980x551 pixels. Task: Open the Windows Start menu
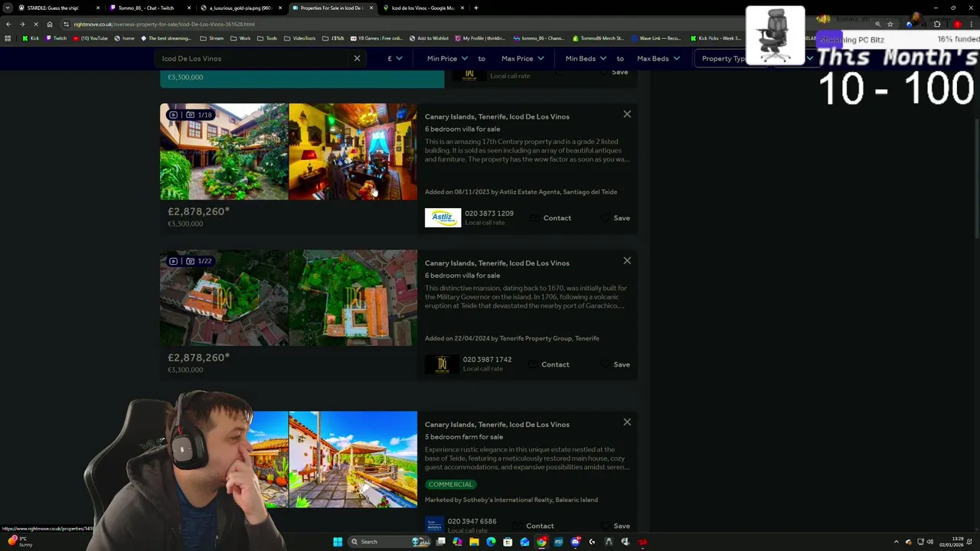(x=338, y=542)
